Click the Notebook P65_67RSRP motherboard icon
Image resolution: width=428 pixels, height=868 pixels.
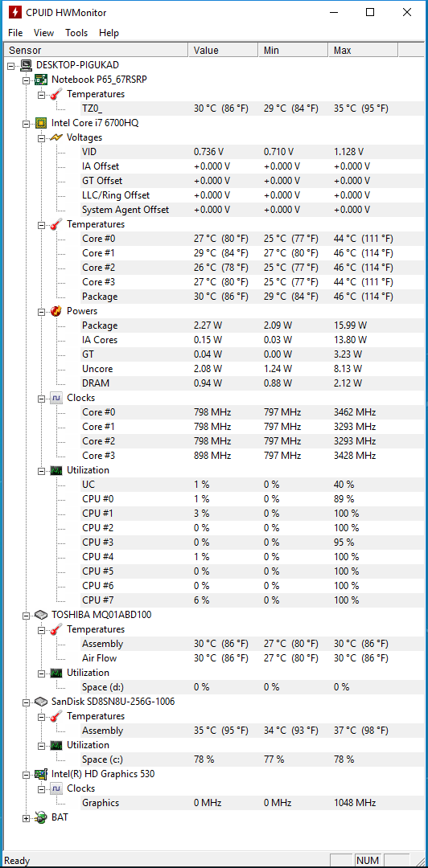point(41,79)
